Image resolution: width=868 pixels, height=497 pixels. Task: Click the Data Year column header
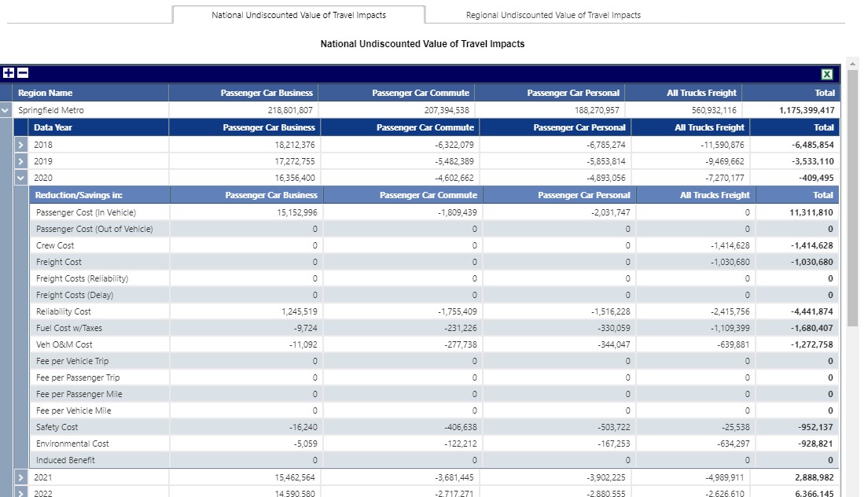point(53,127)
